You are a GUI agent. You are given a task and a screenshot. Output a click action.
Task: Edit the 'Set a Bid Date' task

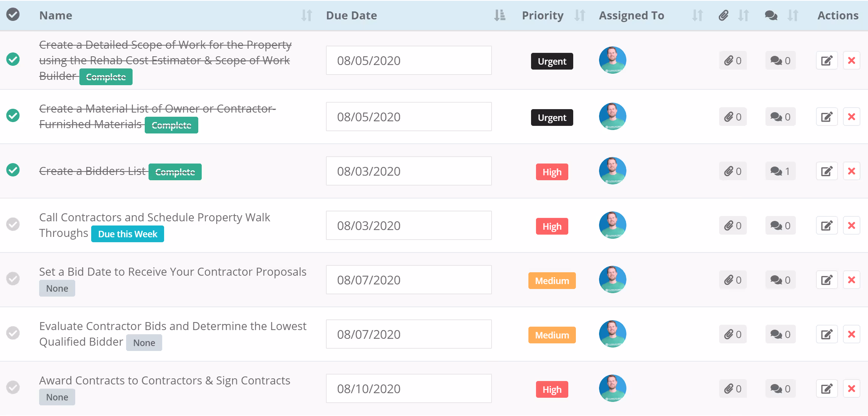coord(827,280)
